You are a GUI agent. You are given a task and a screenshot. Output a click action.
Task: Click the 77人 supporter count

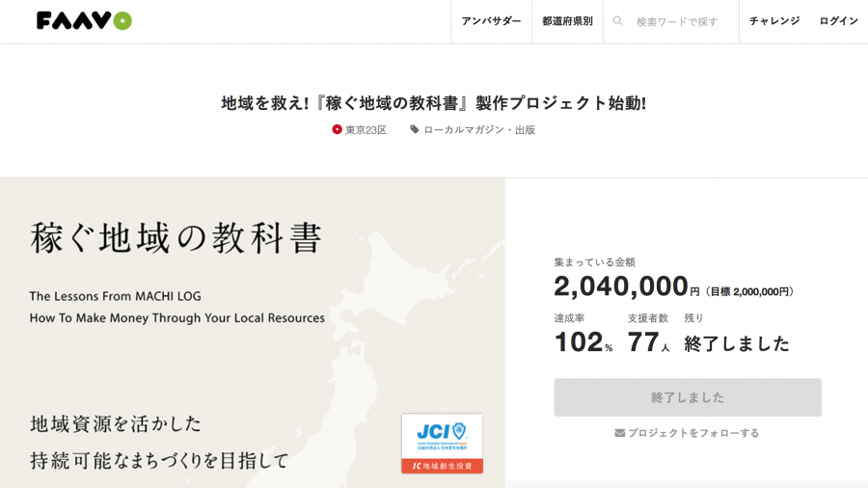click(x=648, y=342)
